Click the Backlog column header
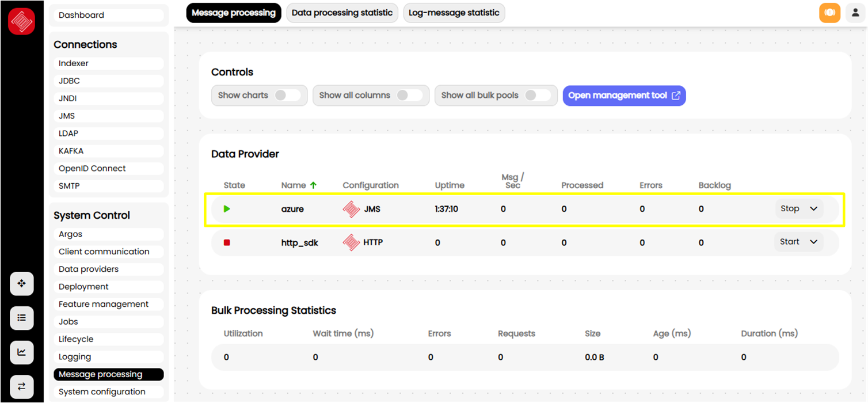The width and height of the screenshot is (868, 403). pos(714,185)
